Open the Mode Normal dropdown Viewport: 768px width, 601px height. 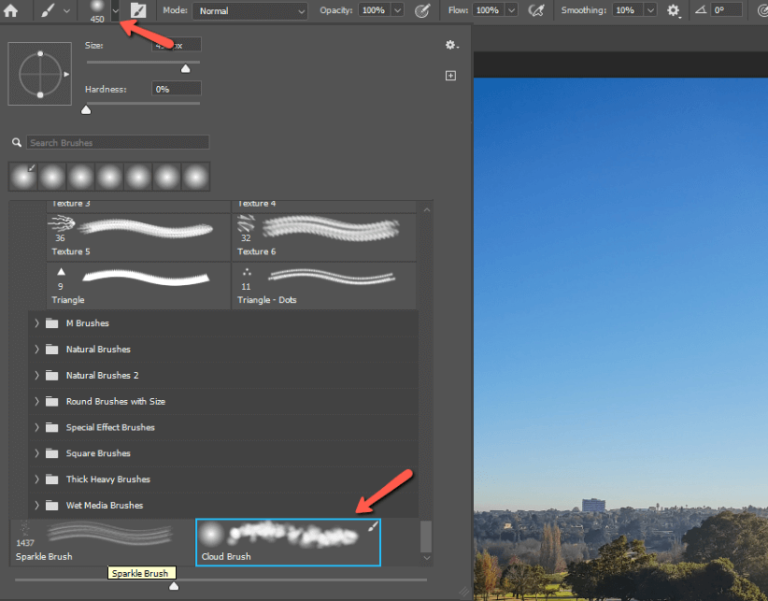pyautogui.click(x=250, y=11)
